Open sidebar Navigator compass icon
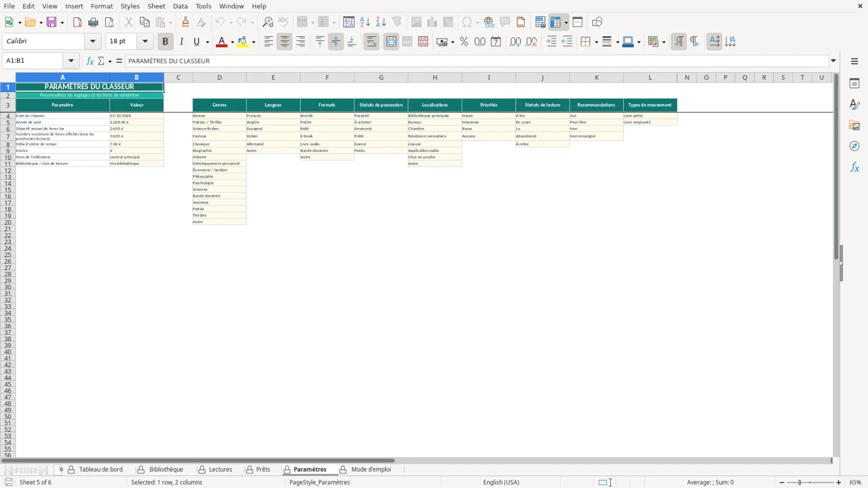 pyautogui.click(x=854, y=146)
